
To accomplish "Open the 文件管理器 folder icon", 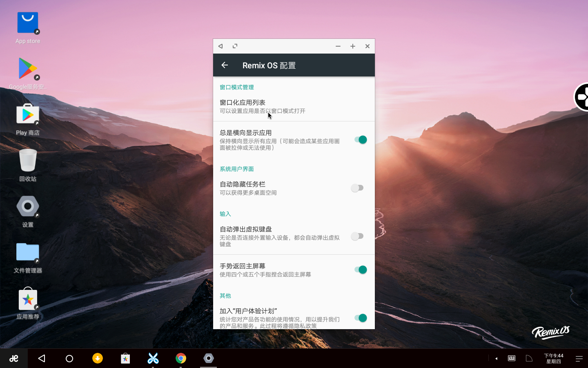I will pos(28,257).
